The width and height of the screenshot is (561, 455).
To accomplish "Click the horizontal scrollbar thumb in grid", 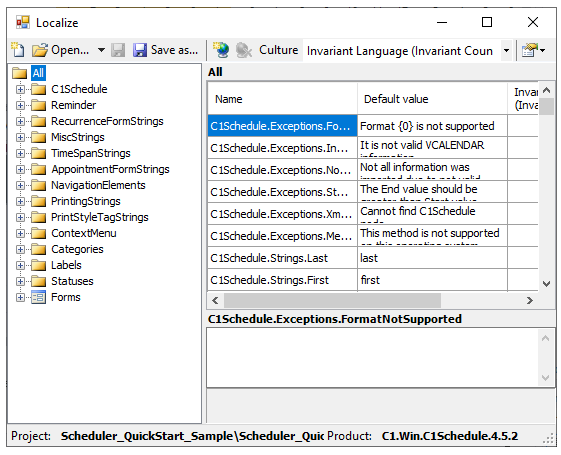I will pyautogui.click(x=332, y=300).
